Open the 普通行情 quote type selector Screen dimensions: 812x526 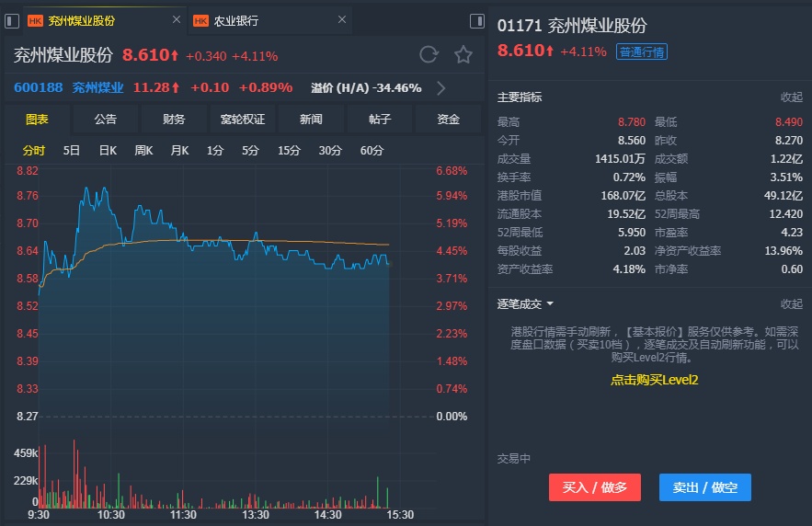tap(642, 51)
